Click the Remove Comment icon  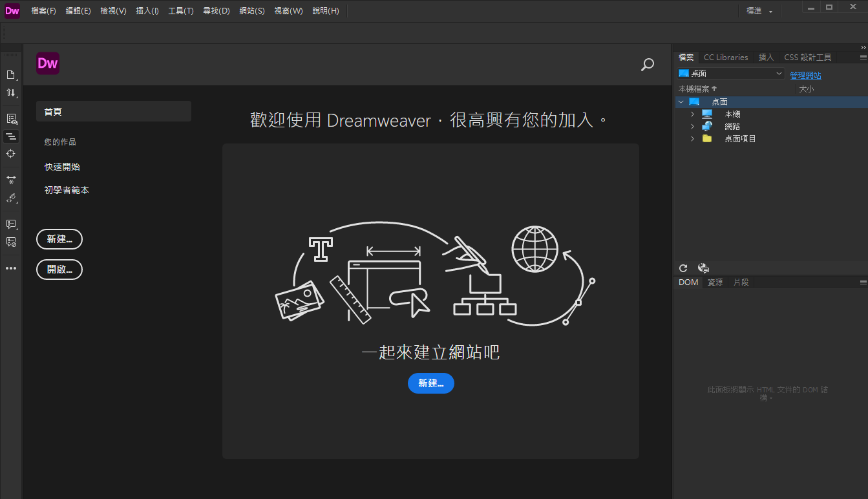click(11, 242)
